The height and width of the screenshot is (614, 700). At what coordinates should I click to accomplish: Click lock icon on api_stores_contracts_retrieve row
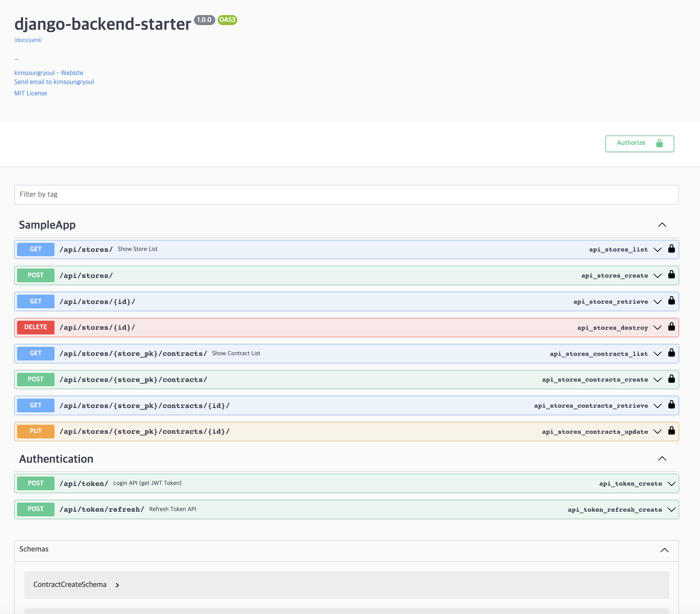[671, 405]
